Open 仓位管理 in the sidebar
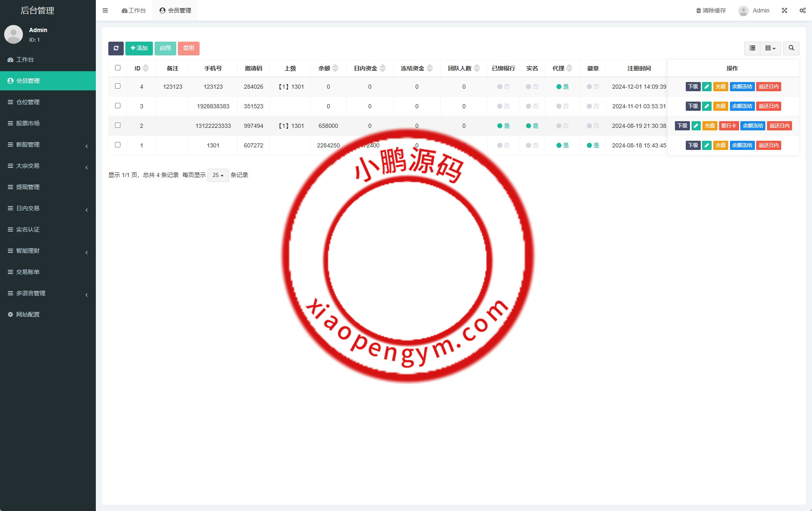 point(28,102)
